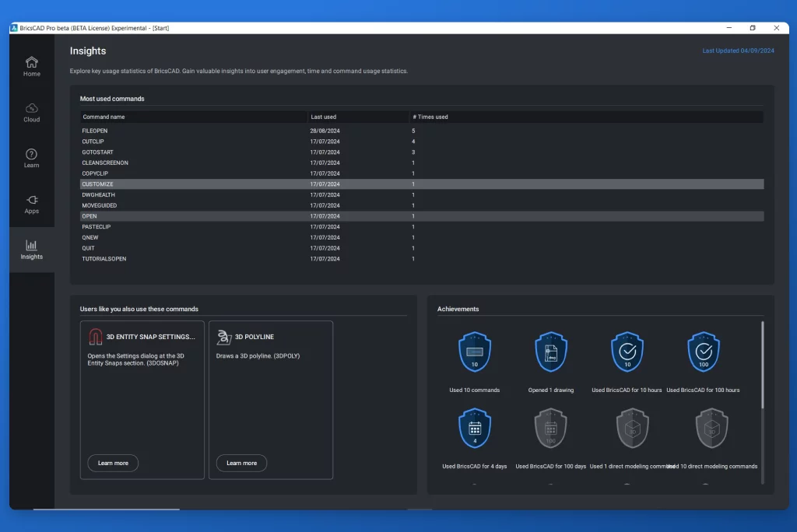Click the Most used commands heading
Image resolution: width=797 pixels, height=532 pixels.
point(112,99)
